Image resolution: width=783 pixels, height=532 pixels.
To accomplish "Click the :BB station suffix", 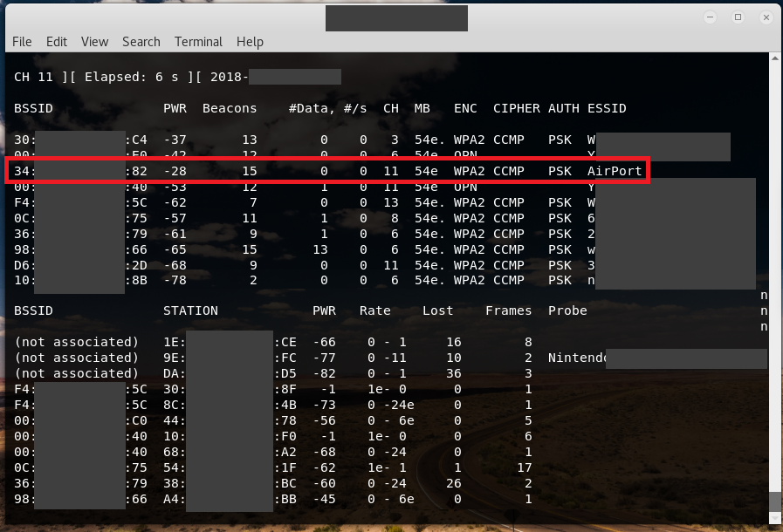I will [x=285, y=499].
